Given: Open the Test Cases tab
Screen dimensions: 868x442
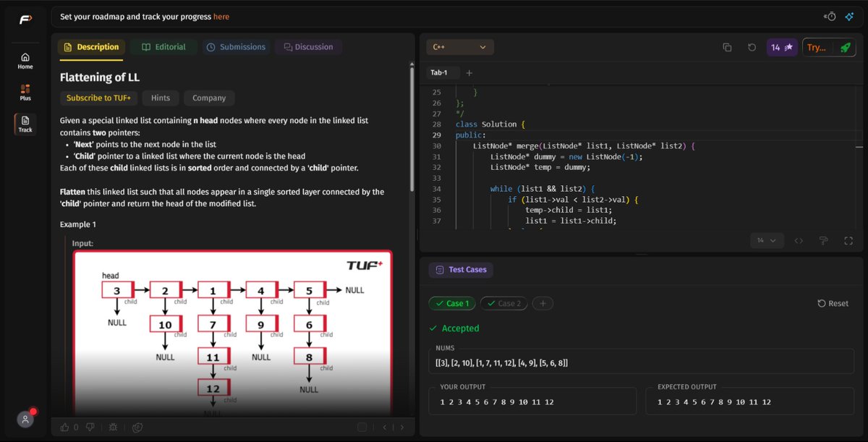Looking at the screenshot, I should [460, 270].
